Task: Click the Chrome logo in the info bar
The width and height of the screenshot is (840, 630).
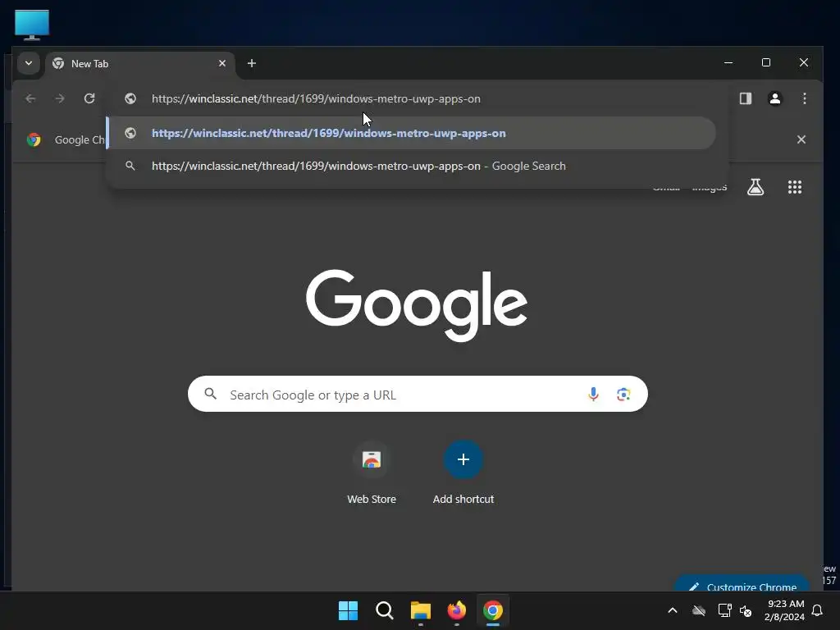Action: point(34,139)
